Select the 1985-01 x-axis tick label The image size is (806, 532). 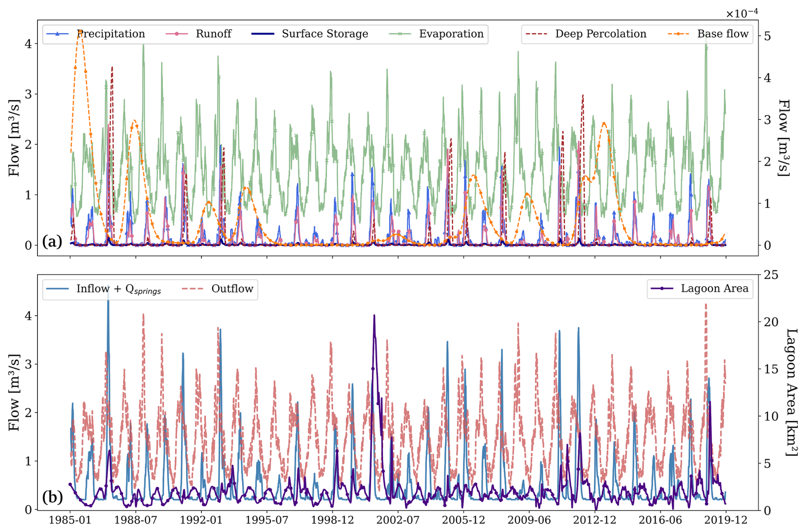70,520
